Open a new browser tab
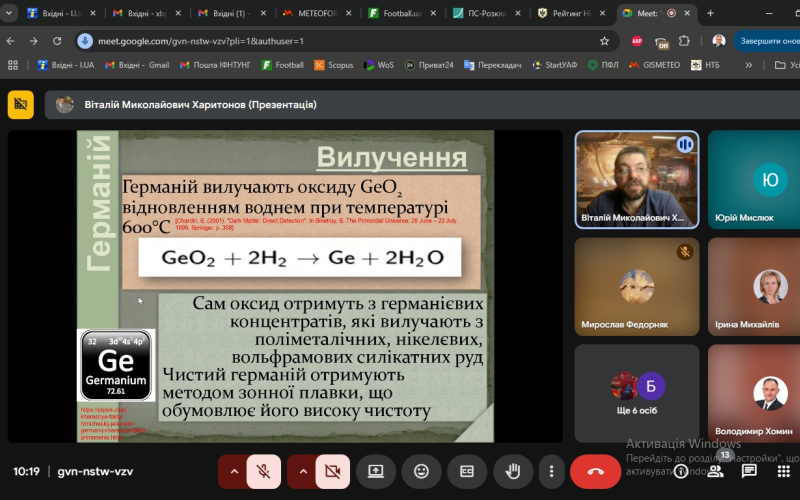Image resolution: width=800 pixels, height=500 pixels. (x=710, y=13)
